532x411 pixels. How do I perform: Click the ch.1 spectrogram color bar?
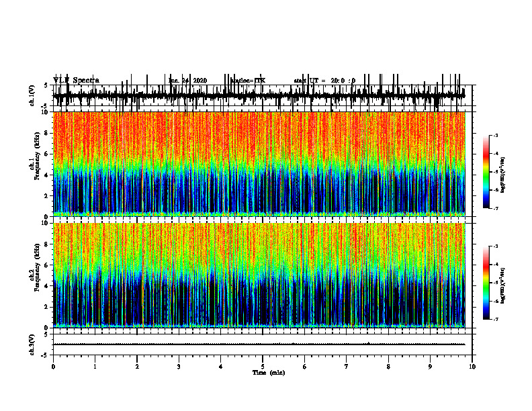pos(486,172)
